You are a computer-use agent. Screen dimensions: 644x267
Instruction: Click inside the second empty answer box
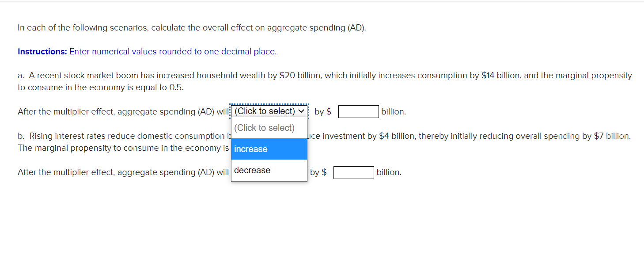[x=353, y=172]
